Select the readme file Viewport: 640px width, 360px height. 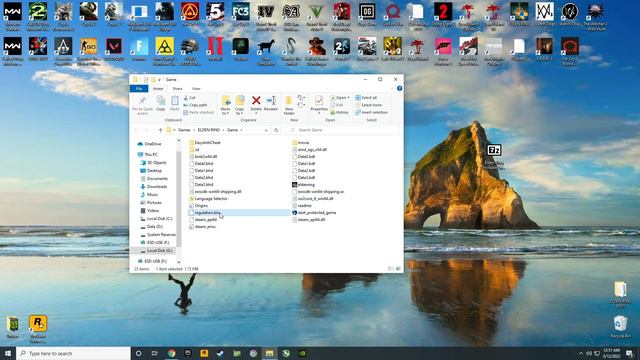click(302, 206)
